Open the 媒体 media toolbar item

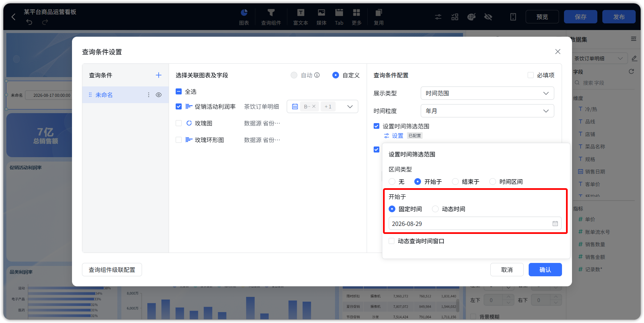click(x=321, y=17)
